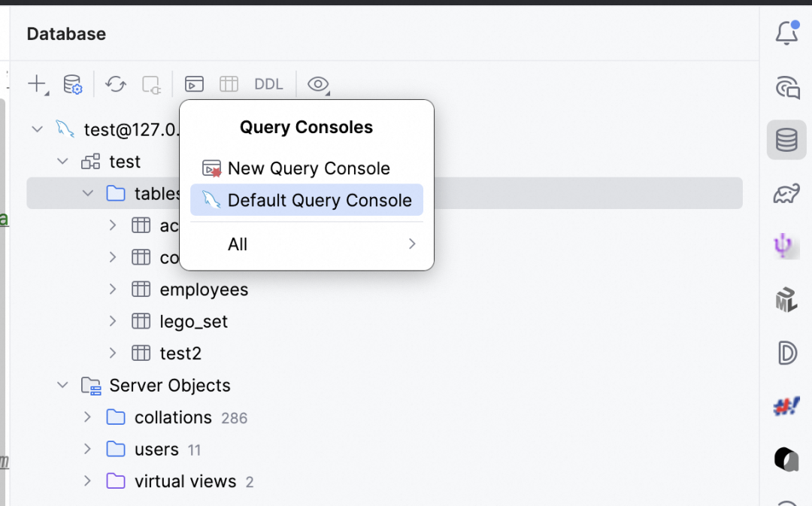This screenshot has height=506, width=812.
Task: Click the elephant icon in the right sidebar
Action: pyautogui.click(x=786, y=193)
